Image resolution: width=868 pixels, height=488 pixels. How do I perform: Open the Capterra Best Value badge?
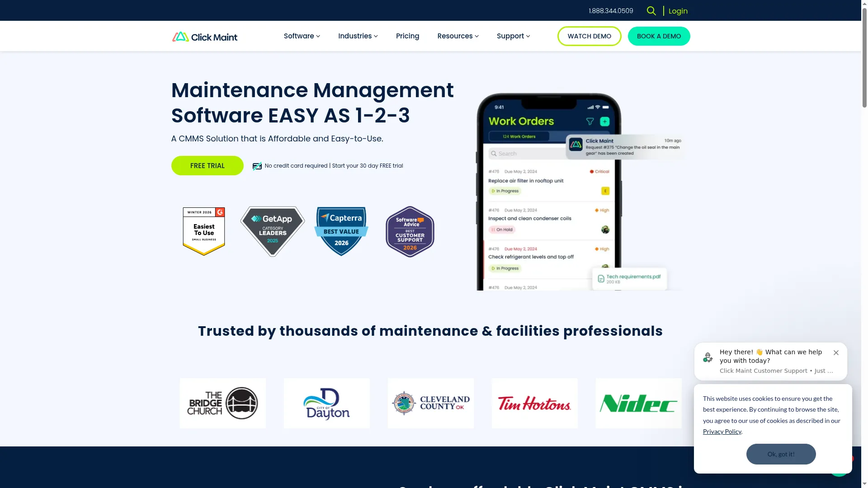point(341,231)
